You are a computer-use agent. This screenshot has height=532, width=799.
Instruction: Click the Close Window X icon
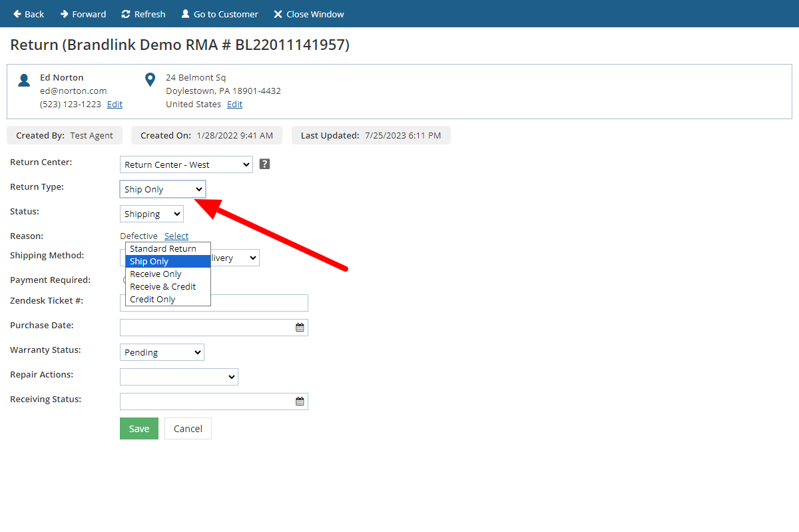(x=278, y=13)
